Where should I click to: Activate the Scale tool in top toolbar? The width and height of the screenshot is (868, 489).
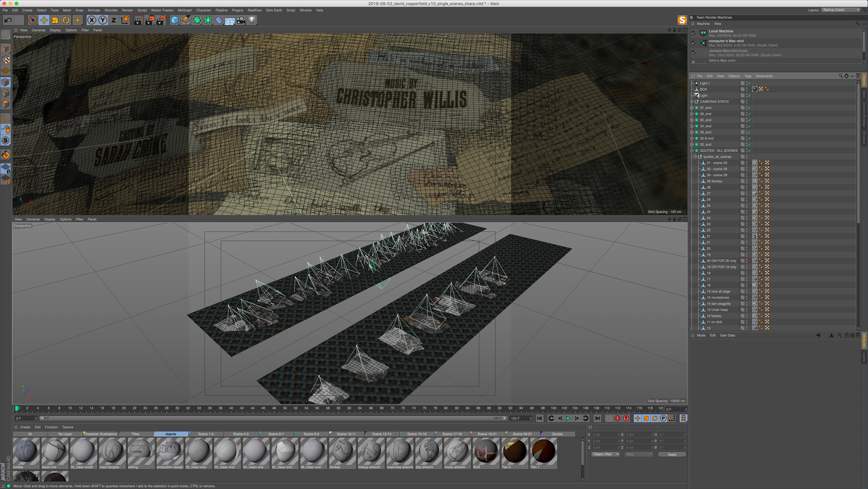[55, 20]
